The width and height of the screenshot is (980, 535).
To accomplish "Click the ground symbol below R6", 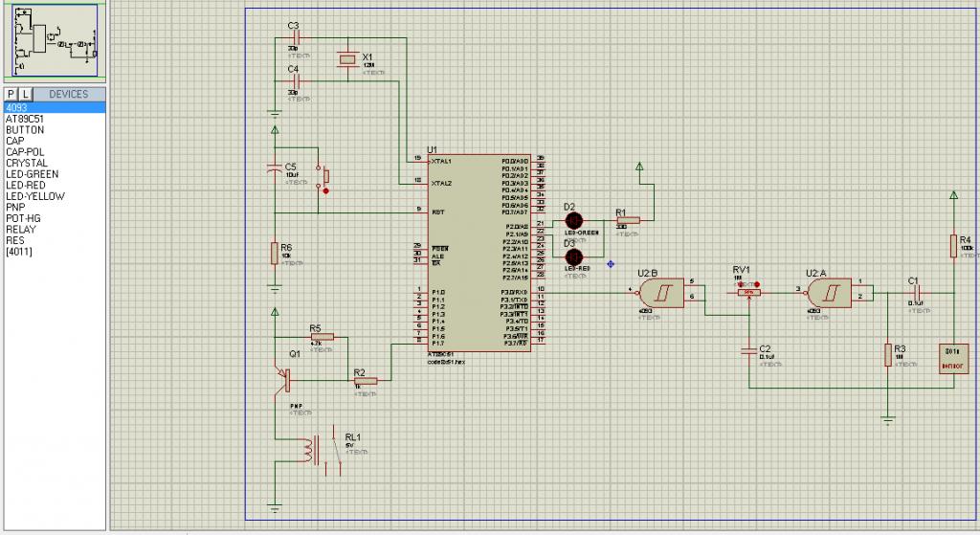I will tap(275, 289).
